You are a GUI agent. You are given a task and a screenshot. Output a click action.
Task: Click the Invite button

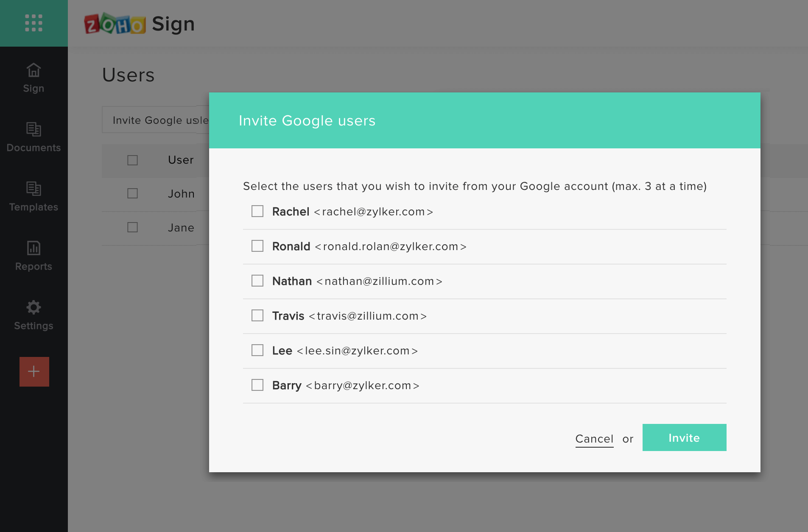click(x=684, y=437)
